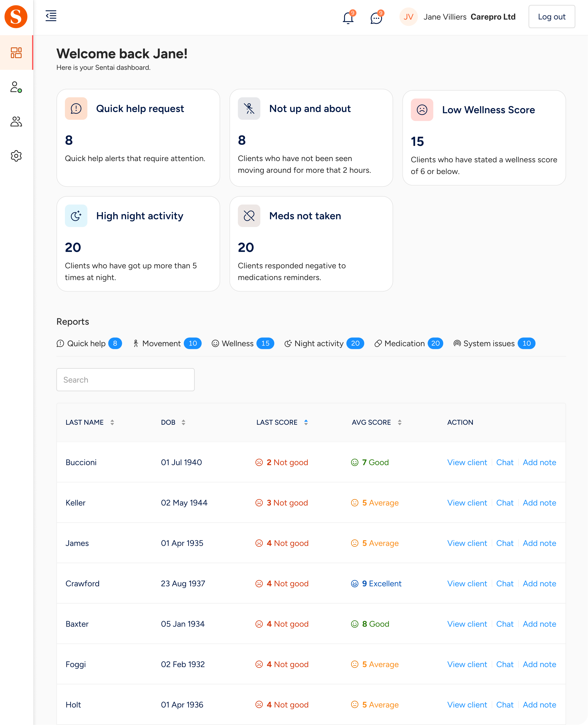
Task: Open the settings gear icon
Action: tap(16, 156)
